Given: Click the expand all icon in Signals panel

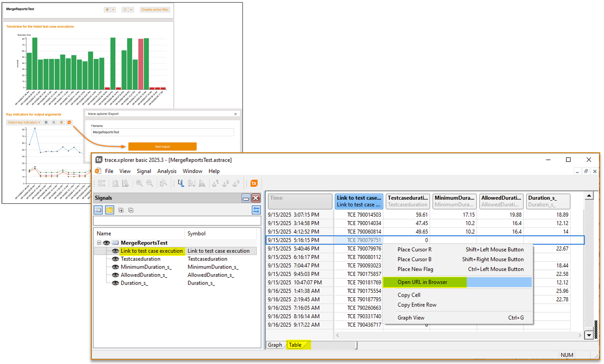Looking at the screenshot, I should point(121,210).
